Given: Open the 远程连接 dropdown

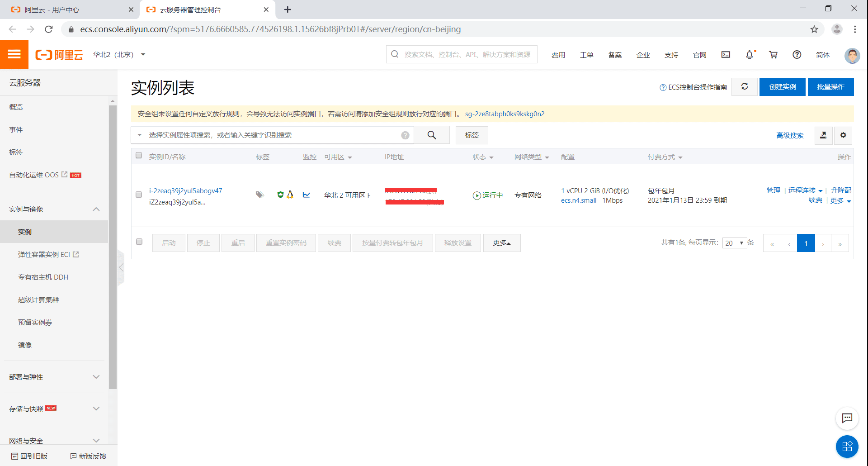Looking at the screenshot, I should (x=805, y=190).
